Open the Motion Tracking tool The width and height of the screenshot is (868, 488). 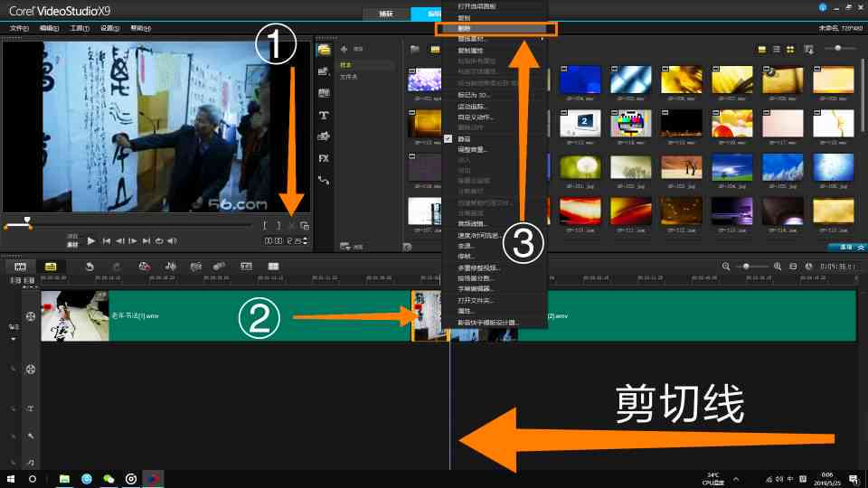pos(219,267)
